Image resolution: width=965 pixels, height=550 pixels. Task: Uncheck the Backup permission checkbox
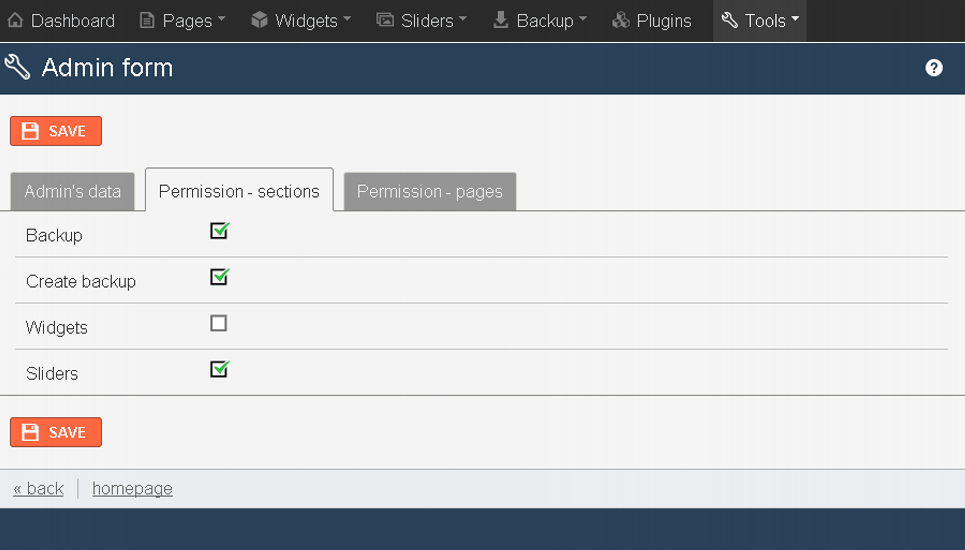pos(219,231)
